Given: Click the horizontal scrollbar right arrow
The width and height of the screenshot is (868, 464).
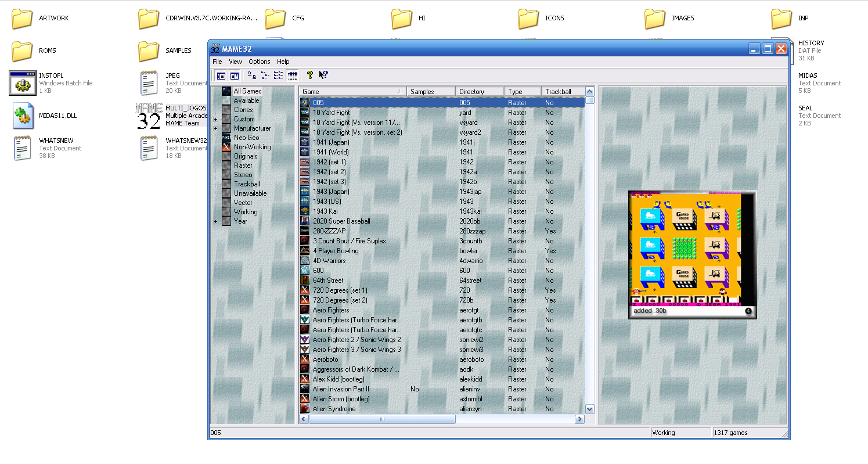Looking at the screenshot, I should pos(579,419).
